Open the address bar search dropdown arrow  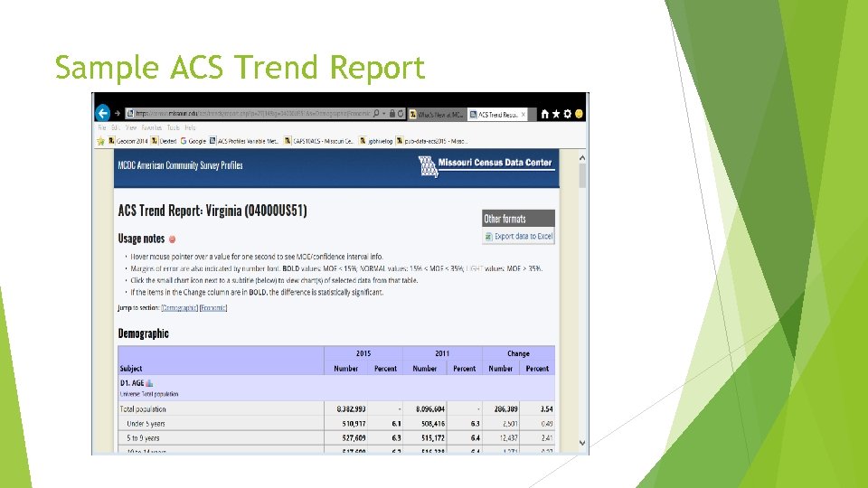click(384, 114)
